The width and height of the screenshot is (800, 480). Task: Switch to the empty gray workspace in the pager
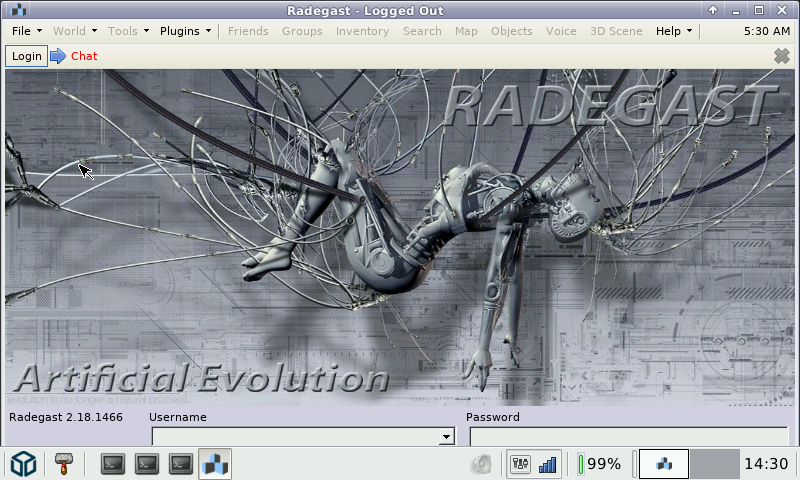tap(714, 464)
